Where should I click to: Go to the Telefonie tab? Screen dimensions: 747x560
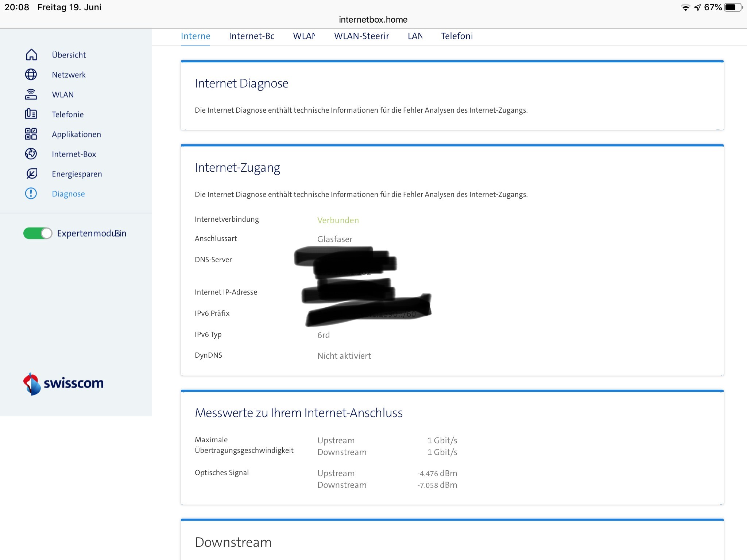tap(456, 36)
